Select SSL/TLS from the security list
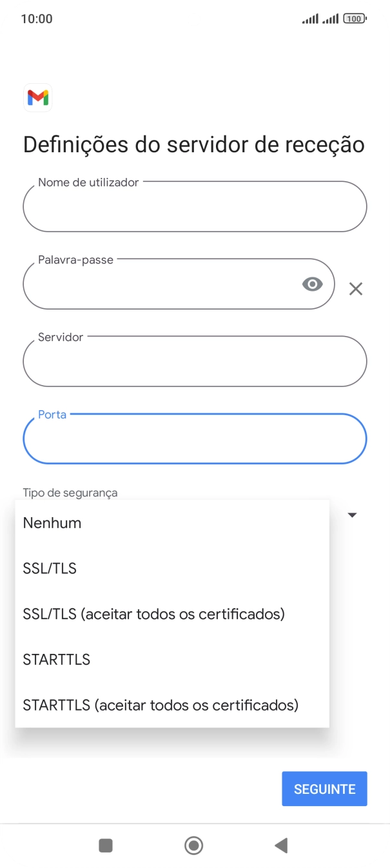Image resolution: width=390 pixels, height=868 pixels. click(49, 568)
